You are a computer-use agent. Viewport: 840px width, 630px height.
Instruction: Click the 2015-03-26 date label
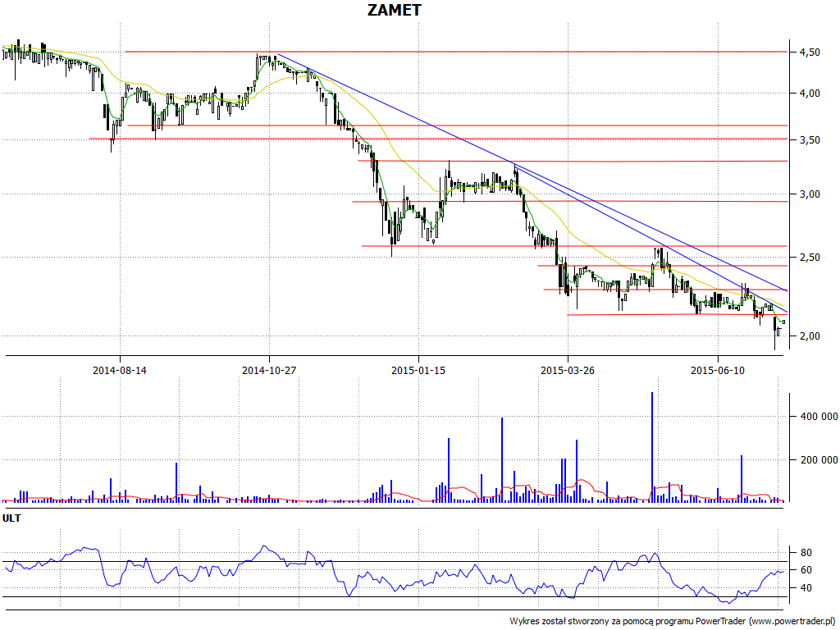(x=568, y=370)
